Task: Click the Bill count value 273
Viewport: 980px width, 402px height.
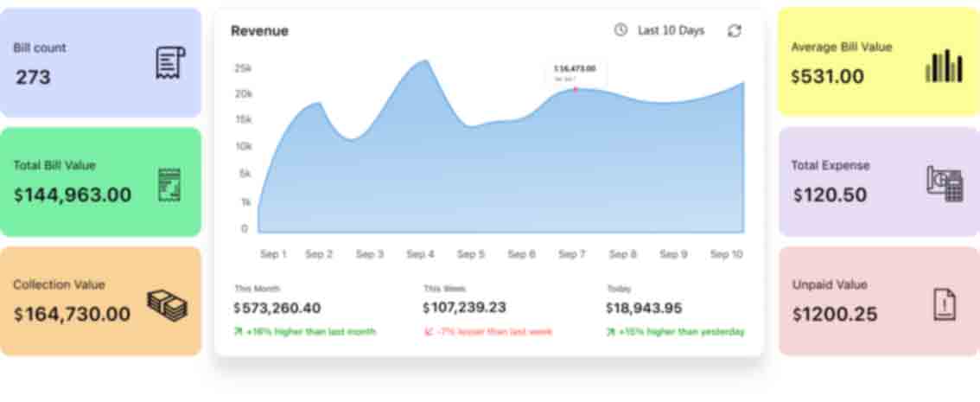Action: [33, 78]
